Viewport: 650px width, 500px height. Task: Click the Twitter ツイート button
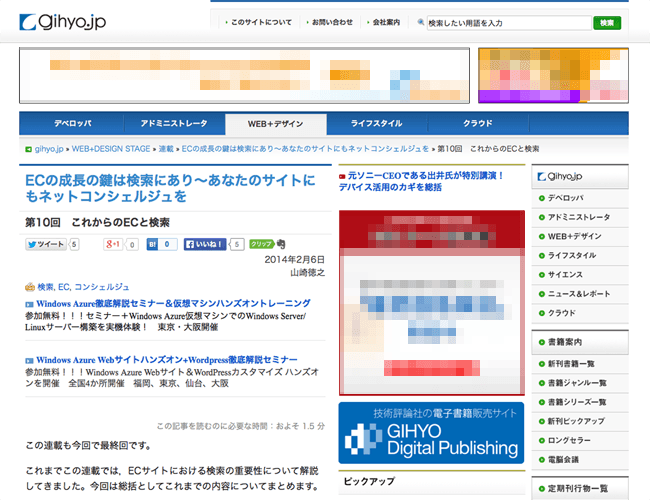pyautogui.click(x=46, y=244)
